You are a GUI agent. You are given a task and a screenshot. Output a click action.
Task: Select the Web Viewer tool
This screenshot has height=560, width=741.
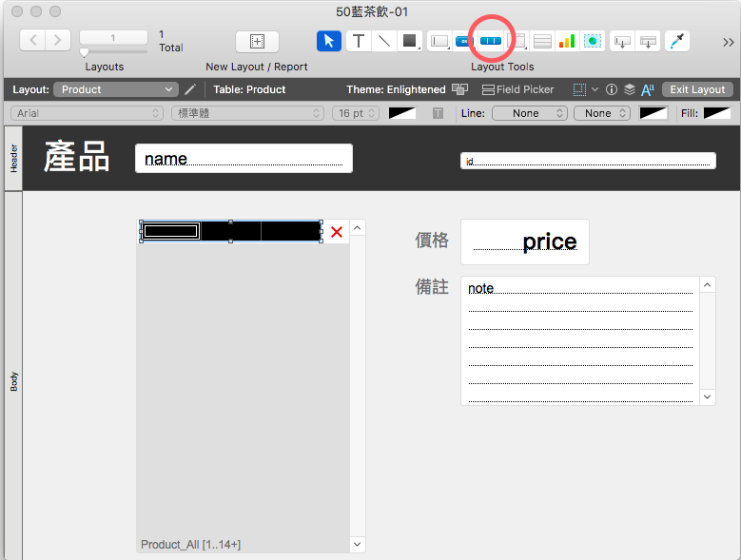click(x=593, y=41)
